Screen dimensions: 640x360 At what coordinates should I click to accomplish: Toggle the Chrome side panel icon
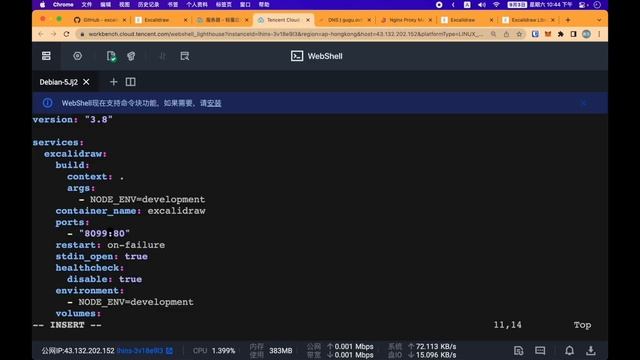[x=573, y=34]
